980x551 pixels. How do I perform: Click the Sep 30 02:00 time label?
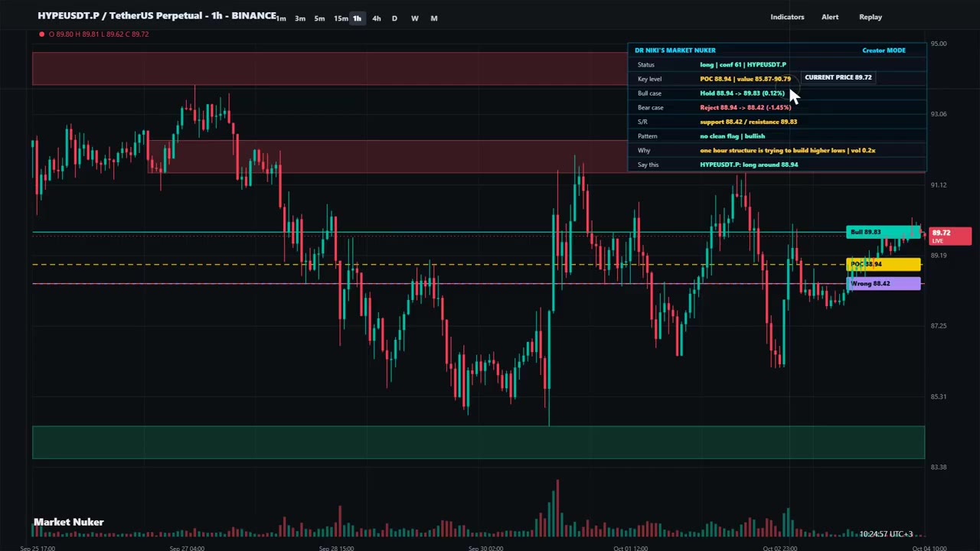click(485, 548)
